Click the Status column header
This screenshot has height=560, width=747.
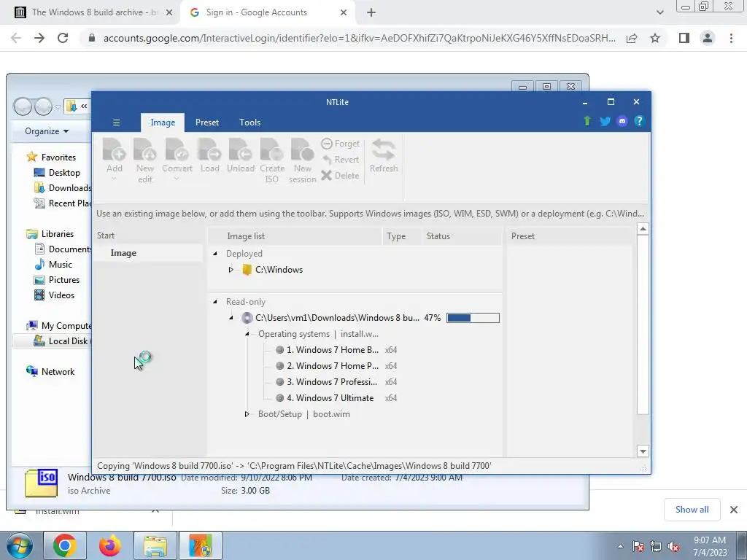(x=461, y=236)
